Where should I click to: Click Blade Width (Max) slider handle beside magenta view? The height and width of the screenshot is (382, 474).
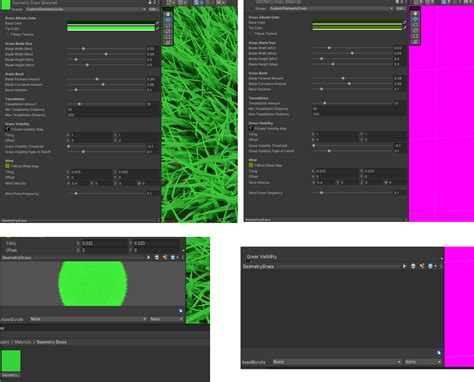(x=352, y=53)
